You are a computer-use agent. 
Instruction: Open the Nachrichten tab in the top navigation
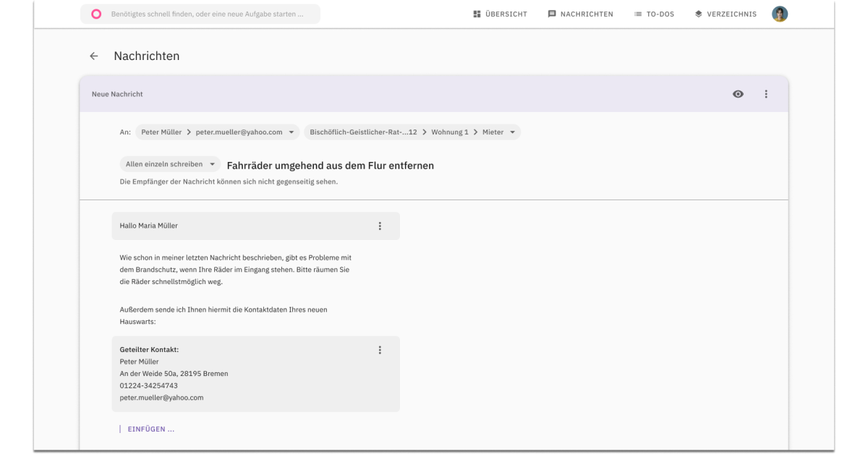581,14
